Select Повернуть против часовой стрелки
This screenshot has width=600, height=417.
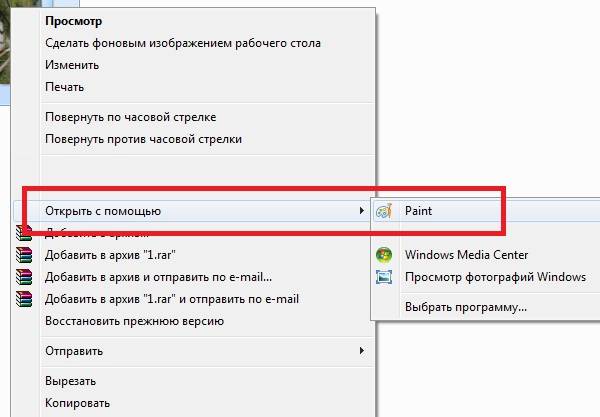pos(143,139)
